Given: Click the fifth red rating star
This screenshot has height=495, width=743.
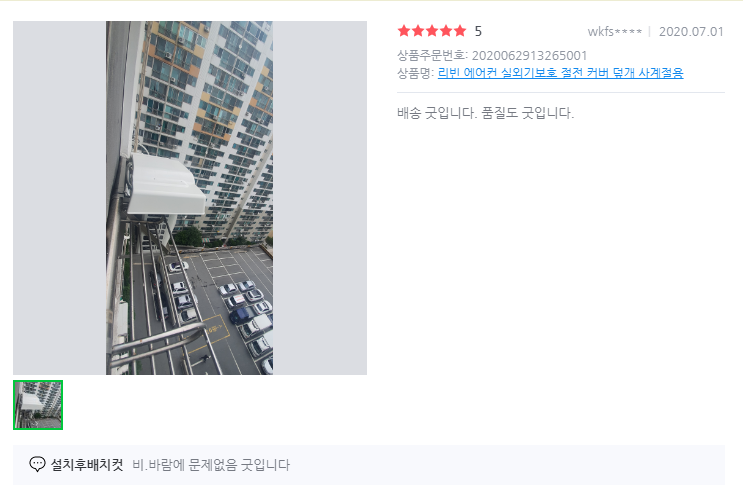Looking at the screenshot, I should [x=460, y=31].
